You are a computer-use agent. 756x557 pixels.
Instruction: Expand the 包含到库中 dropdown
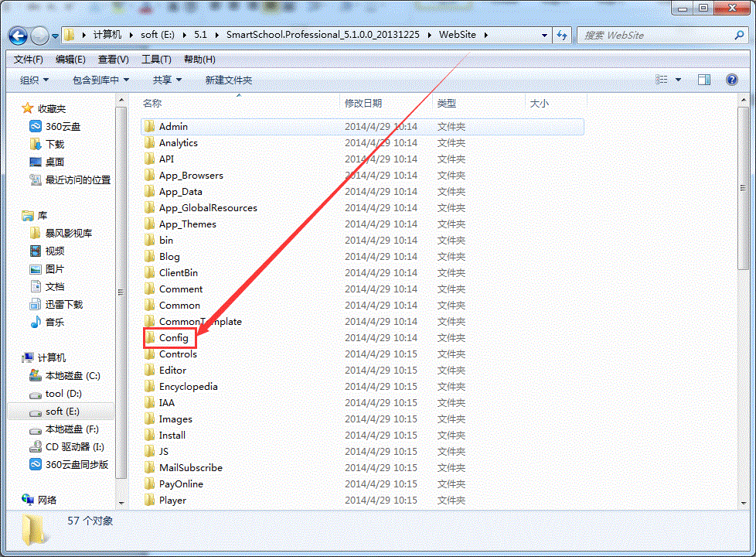[x=100, y=80]
